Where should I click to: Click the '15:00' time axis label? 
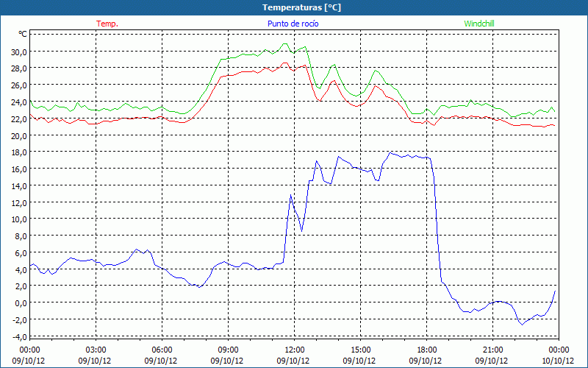pyautogui.click(x=360, y=350)
